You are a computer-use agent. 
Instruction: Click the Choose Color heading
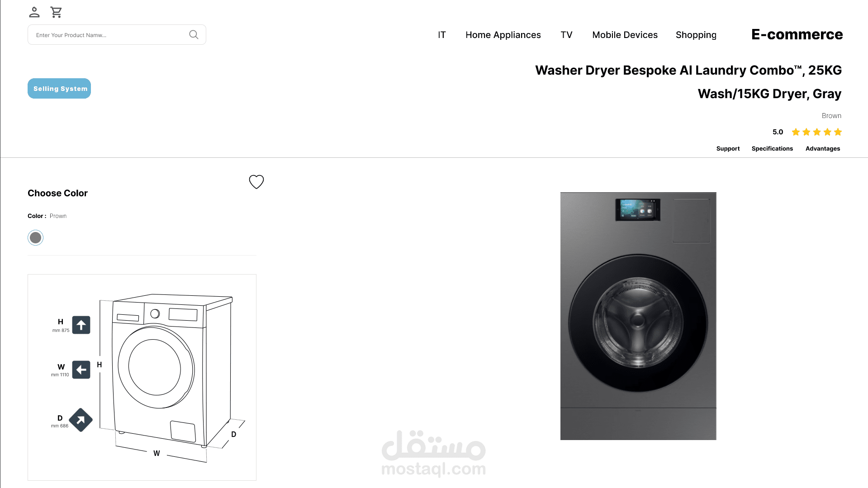tap(57, 193)
